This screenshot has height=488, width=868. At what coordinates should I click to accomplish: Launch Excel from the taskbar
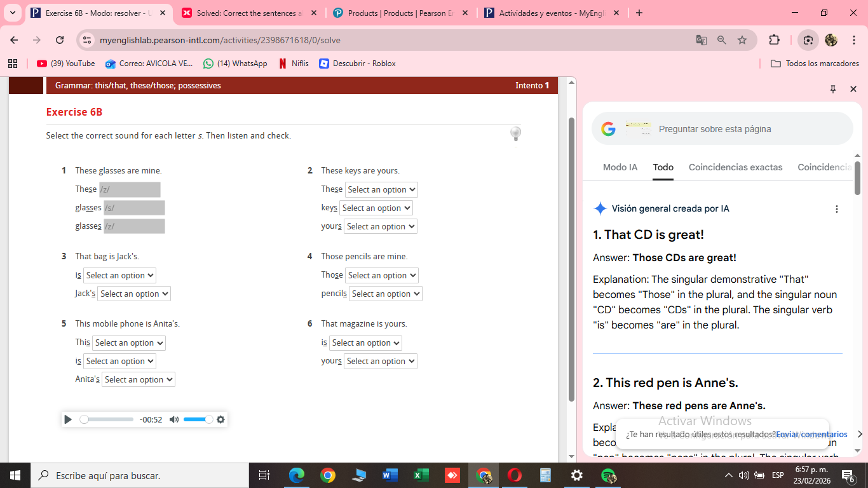(x=421, y=475)
